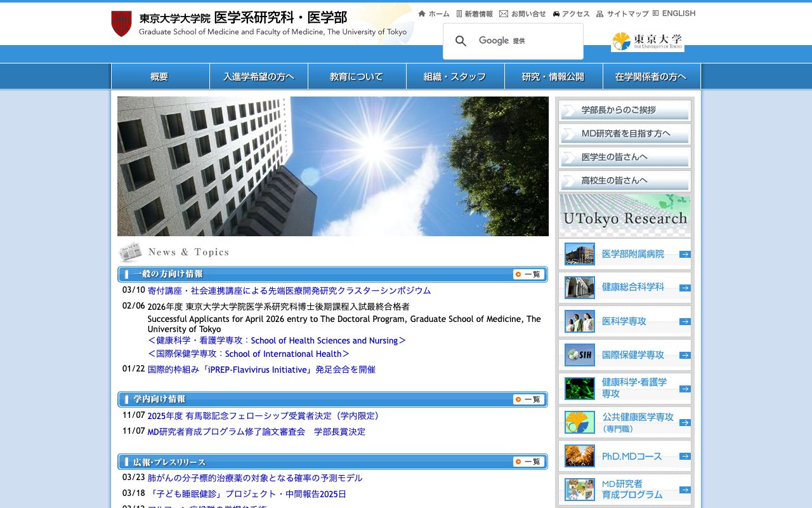Click the SIH logo beside 国際保健学専攻
This screenshot has height=508, width=812.
pyautogui.click(x=579, y=354)
